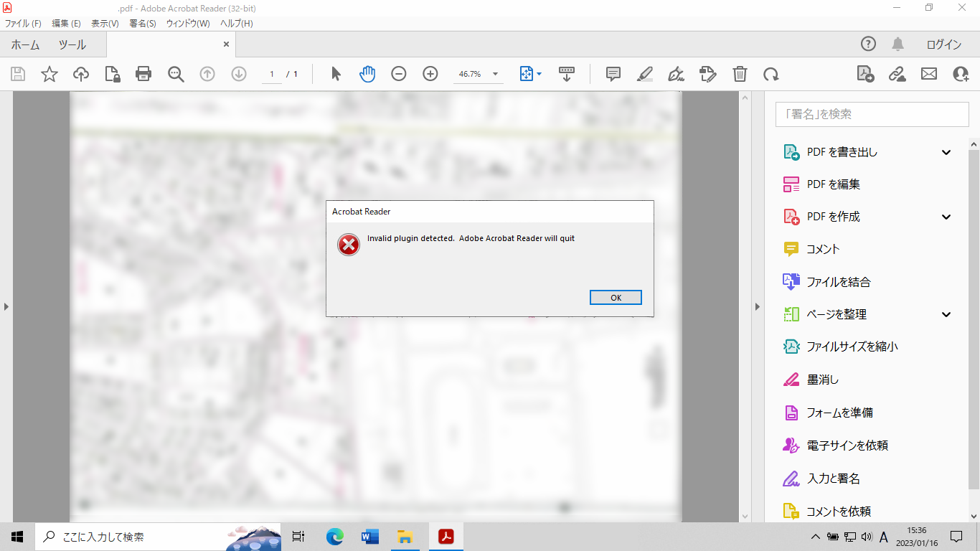980x551 pixels.
Task: Open the ヘルプ(H) menu
Action: point(236,24)
